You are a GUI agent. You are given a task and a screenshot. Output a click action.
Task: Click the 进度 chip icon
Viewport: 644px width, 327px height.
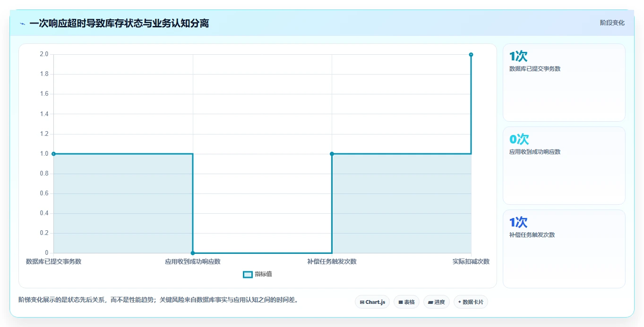[431, 302]
